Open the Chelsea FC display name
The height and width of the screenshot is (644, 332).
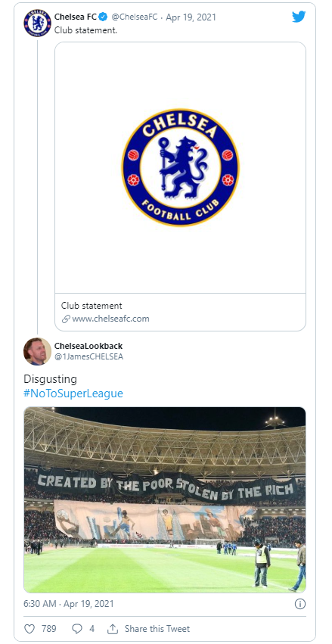click(76, 17)
